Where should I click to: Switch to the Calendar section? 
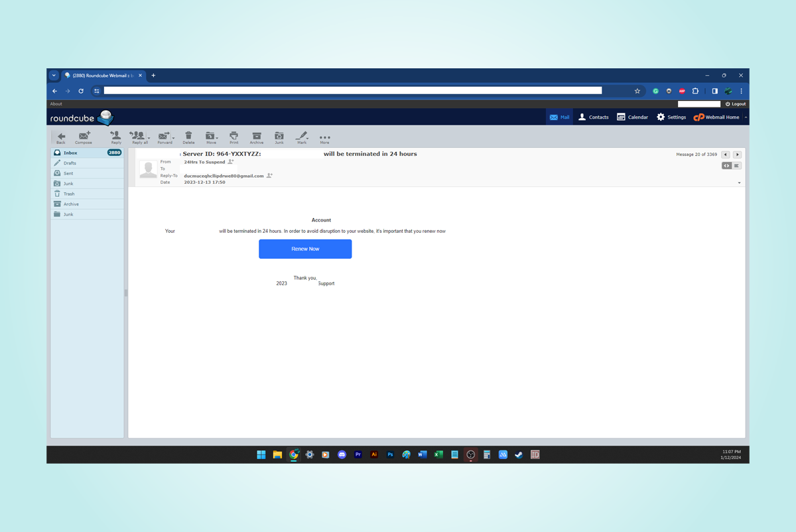(632, 117)
